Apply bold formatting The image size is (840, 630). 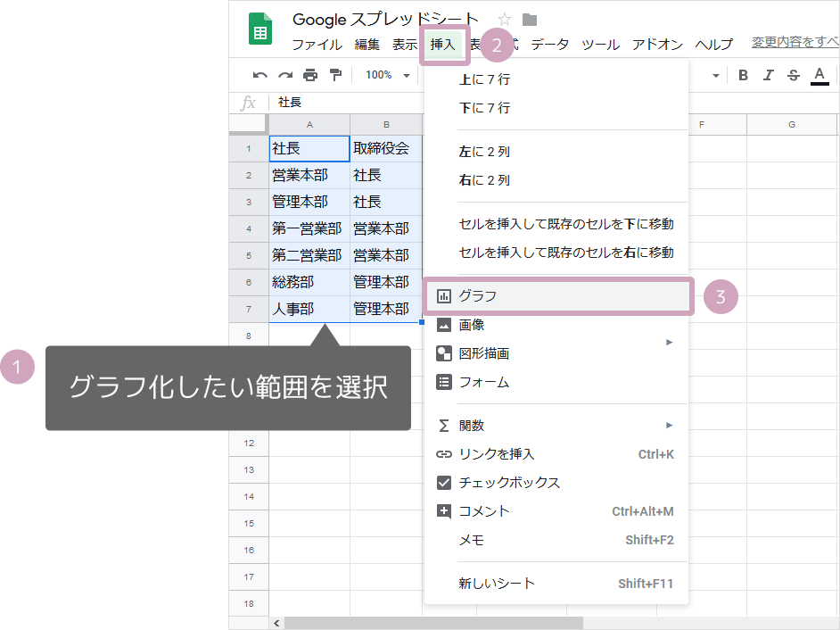coord(744,76)
